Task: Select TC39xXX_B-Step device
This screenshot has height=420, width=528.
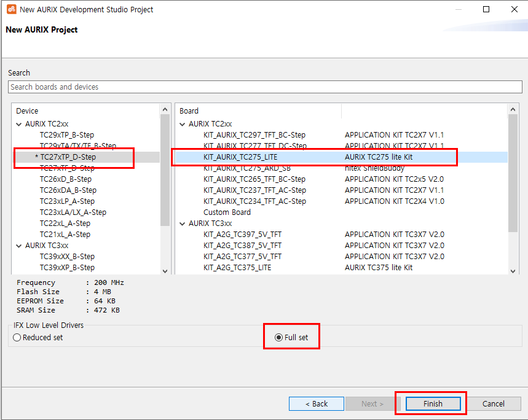Action: pos(67,257)
